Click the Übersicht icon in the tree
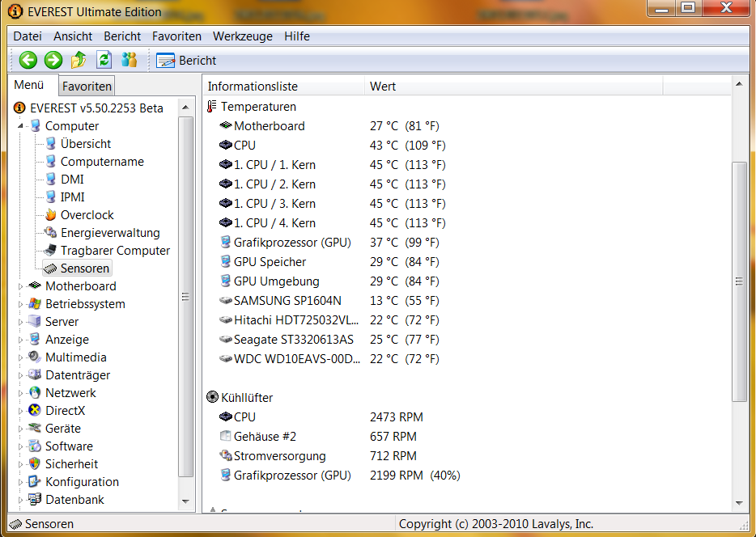Image resolution: width=756 pixels, height=537 pixels. 51,143
